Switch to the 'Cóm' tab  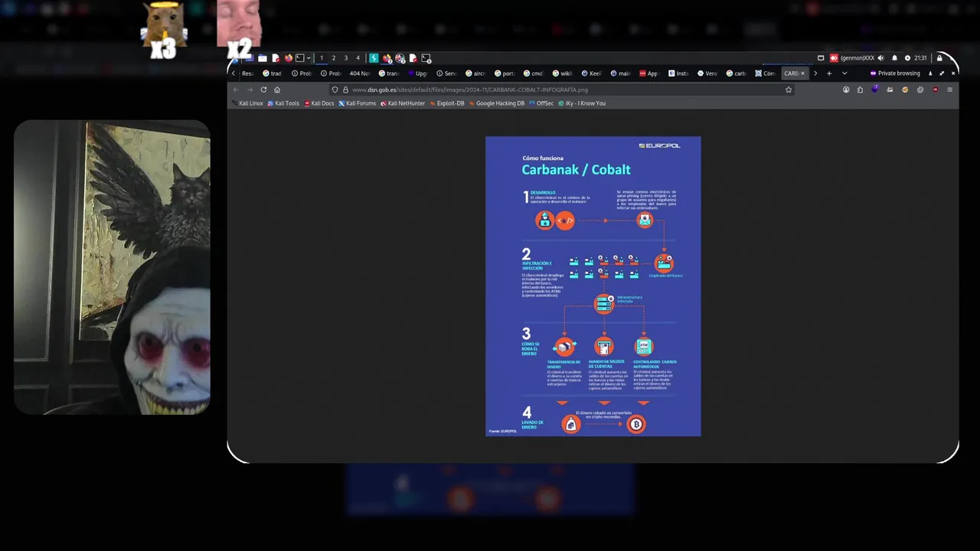coord(766,73)
